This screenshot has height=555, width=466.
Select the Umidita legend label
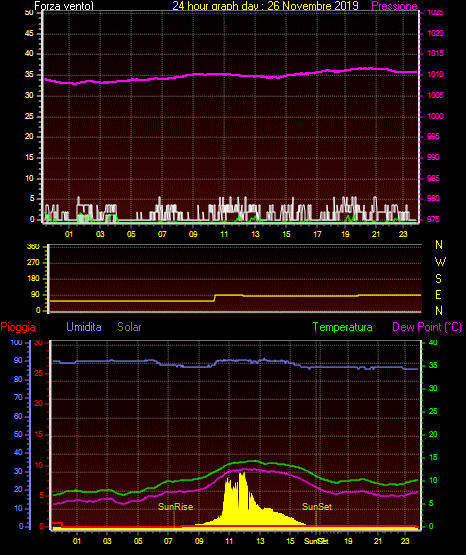pyautogui.click(x=84, y=327)
